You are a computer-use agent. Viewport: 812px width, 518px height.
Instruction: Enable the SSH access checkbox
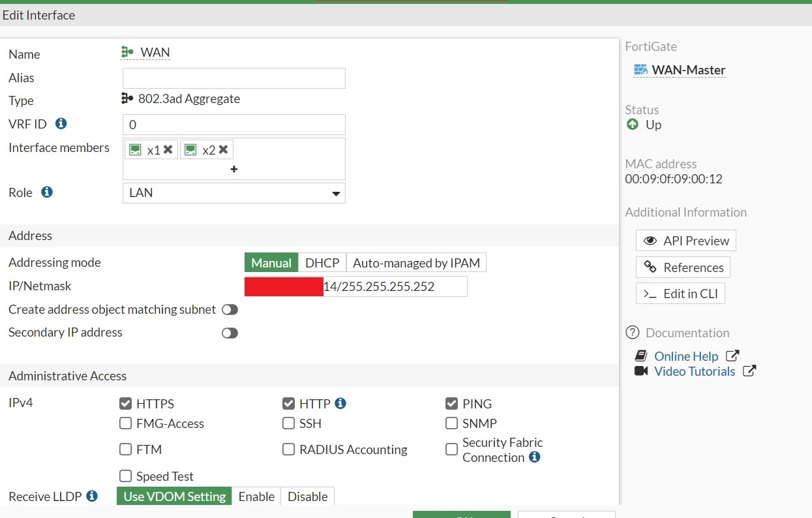point(288,423)
